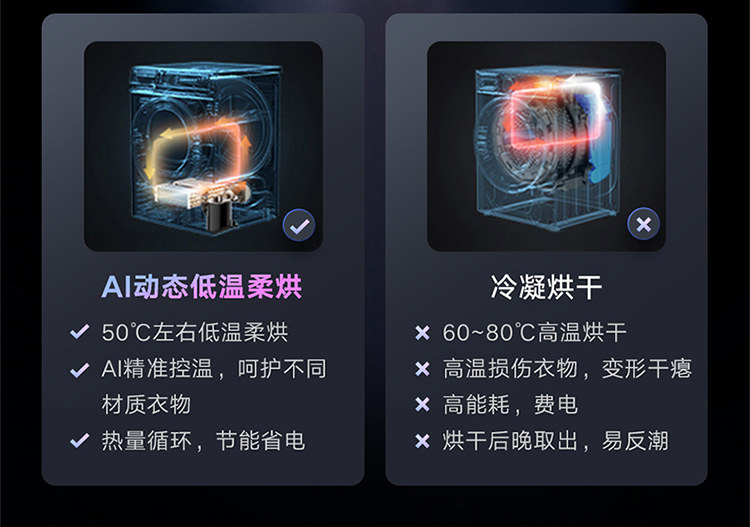Click the X badge on right dryer image
The width and height of the screenshot is (750, 527).
pyautogui.click(x=643, y=223)
